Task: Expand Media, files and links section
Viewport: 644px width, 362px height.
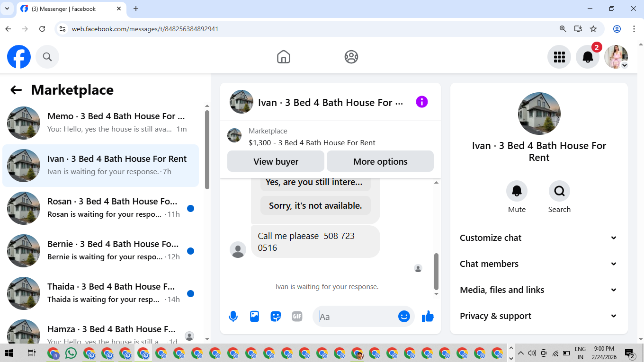Action: tap(539, 290)
